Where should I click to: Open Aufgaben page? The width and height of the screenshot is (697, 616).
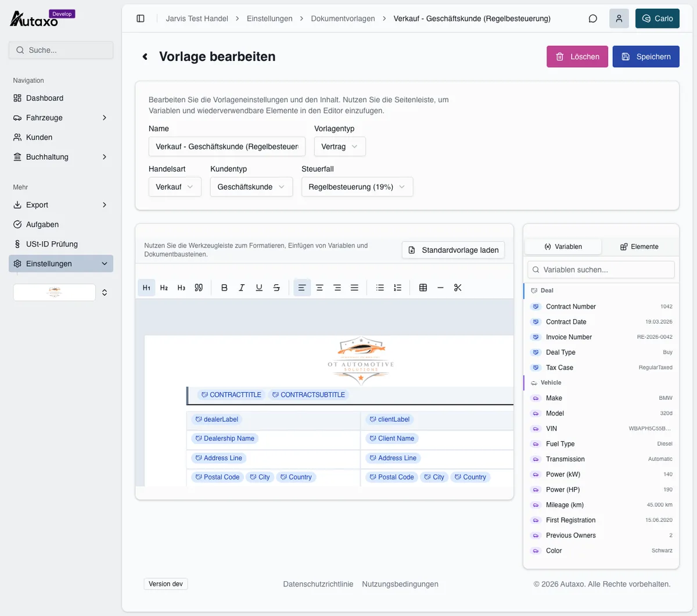tap(61, 224)
